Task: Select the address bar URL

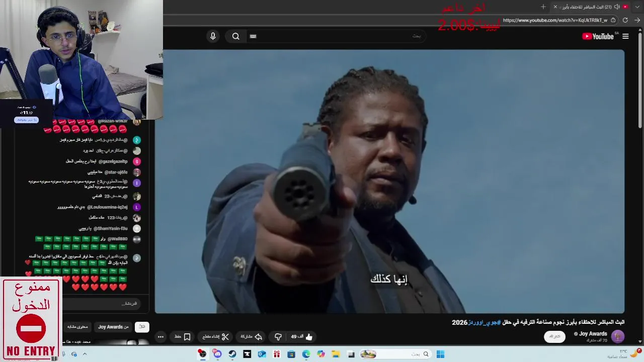Action: click(x=555, y=20)
